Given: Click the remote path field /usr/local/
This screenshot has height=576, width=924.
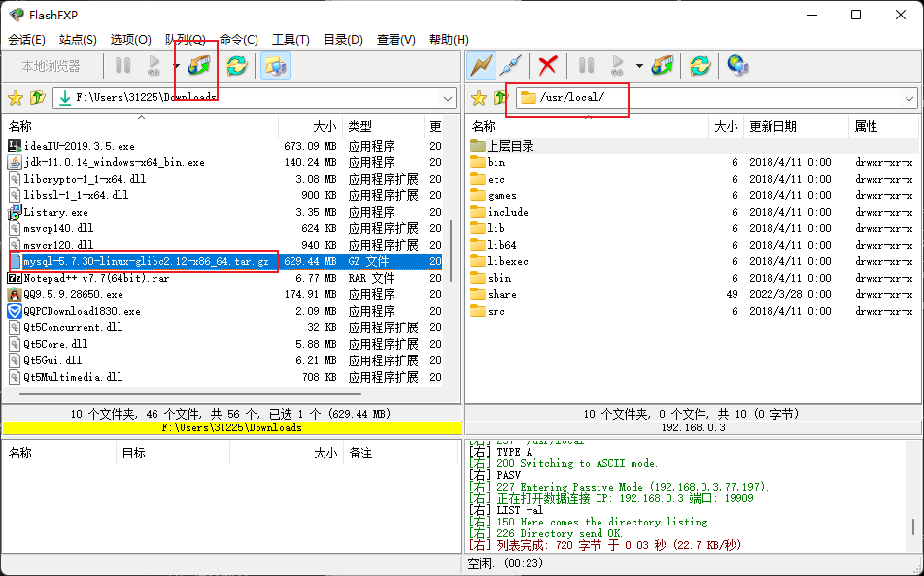Looking at the screenshot, I should [717, 98].
